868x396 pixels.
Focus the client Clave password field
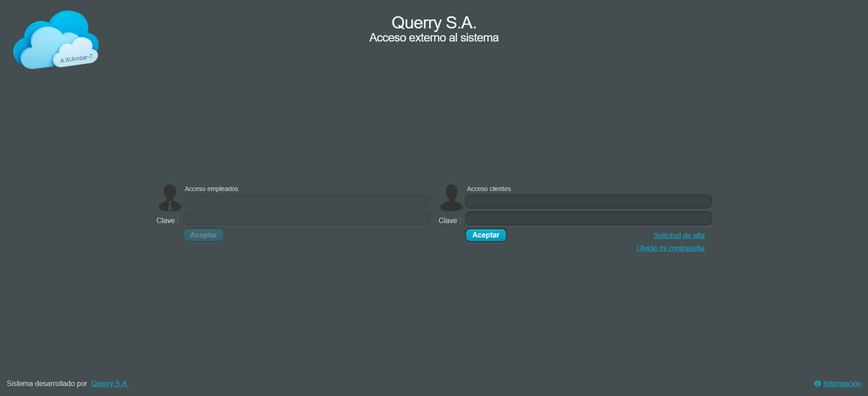(588, 219)
